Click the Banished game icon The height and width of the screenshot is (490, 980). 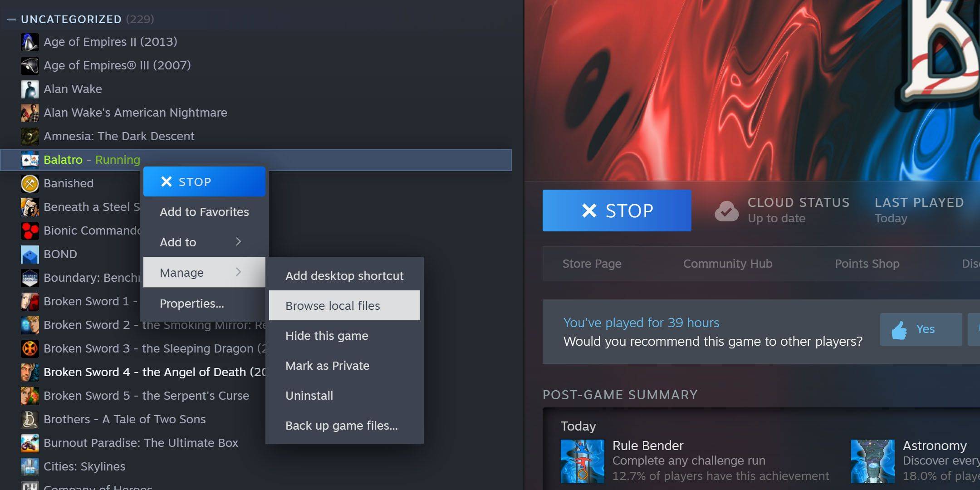29,183
